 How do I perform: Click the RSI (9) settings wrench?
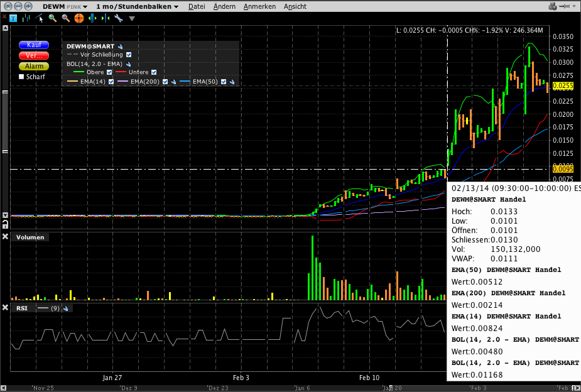tap(65, 308)
